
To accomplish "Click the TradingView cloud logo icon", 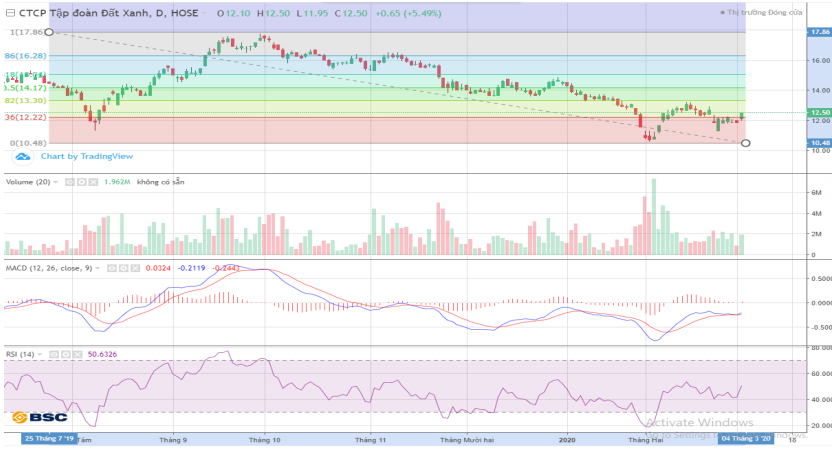I will 23,157.
